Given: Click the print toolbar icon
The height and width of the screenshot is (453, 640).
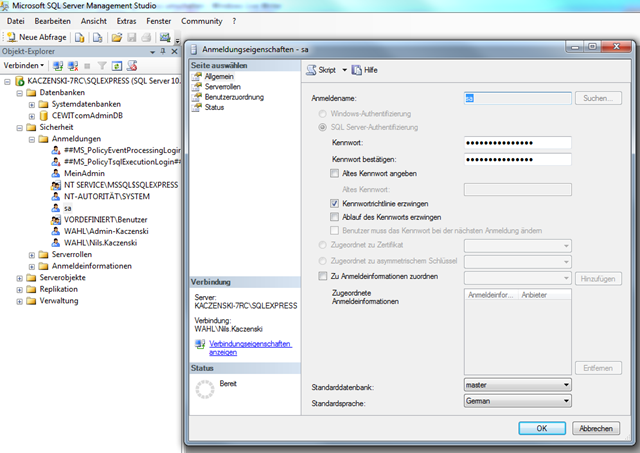Looking at the screenshot, I should point(146,38).
